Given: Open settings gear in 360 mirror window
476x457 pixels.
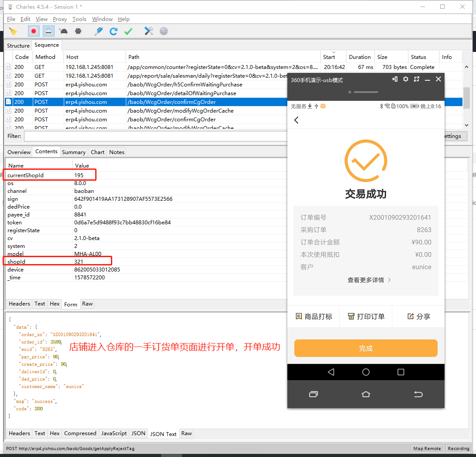Looking at the screenshot, I should pos(406,79).
